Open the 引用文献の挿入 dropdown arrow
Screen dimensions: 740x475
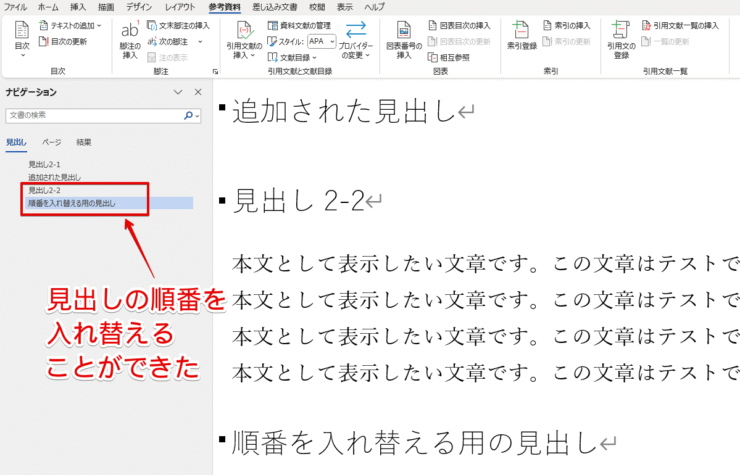(x=253, y=56)
